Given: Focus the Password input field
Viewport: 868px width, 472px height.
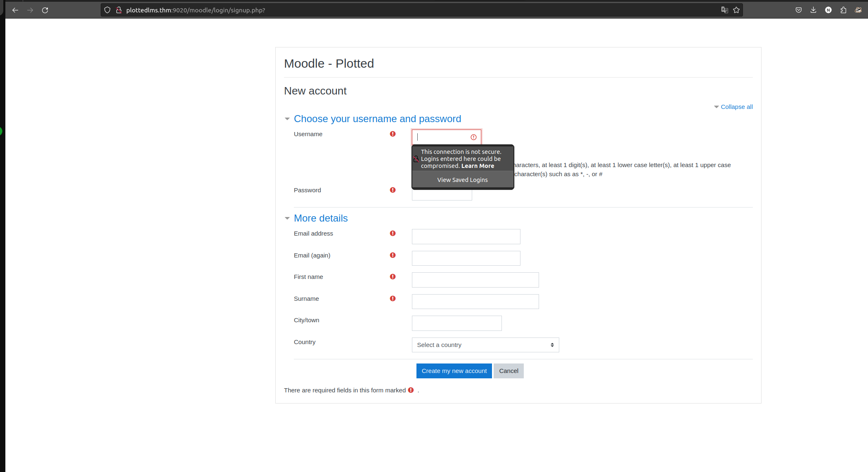Looking at the screenshot, I should (442, 195).
